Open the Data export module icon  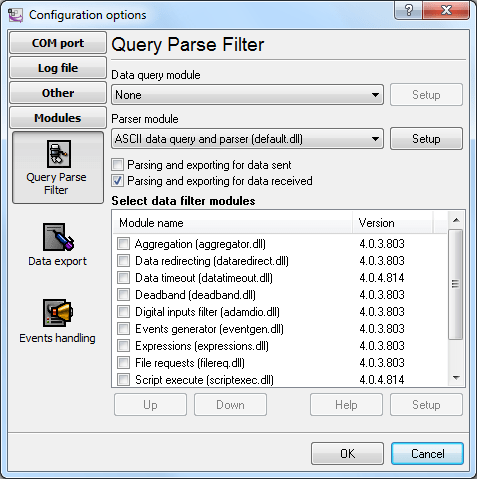58,237
